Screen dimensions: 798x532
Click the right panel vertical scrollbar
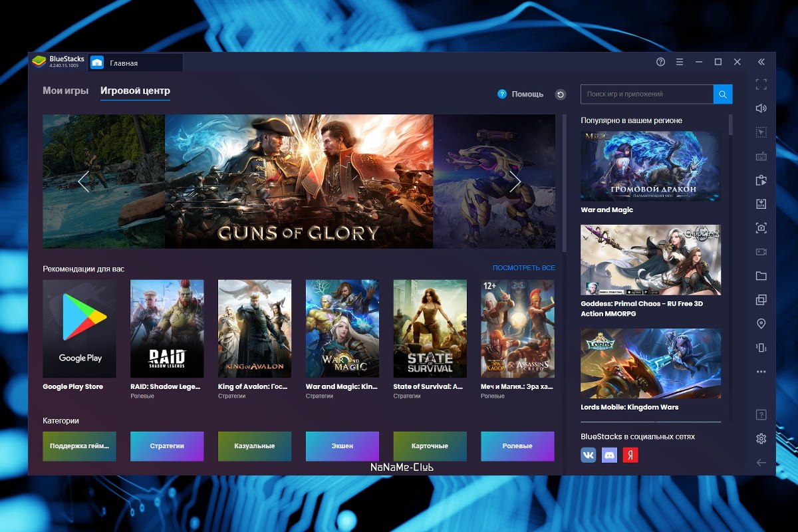731,124
